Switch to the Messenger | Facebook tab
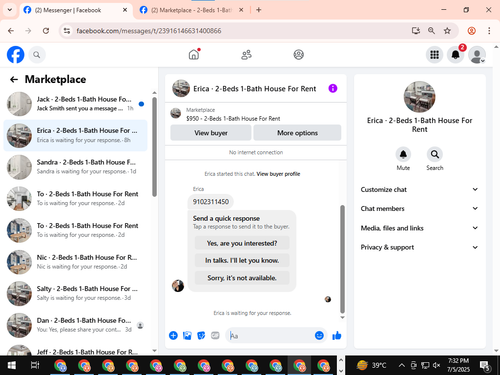The image size is (500, 375). (x=76, y=10)
